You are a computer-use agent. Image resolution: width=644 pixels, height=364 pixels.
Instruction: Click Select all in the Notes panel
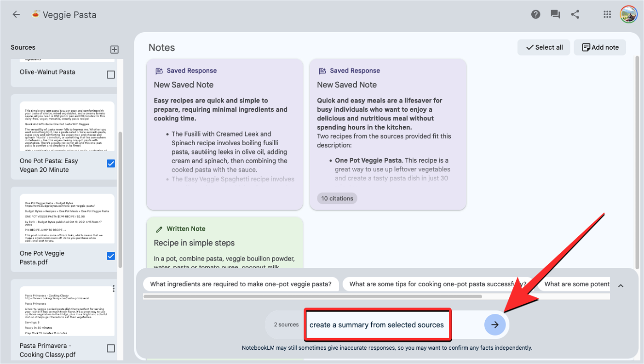tap(544, 47)
